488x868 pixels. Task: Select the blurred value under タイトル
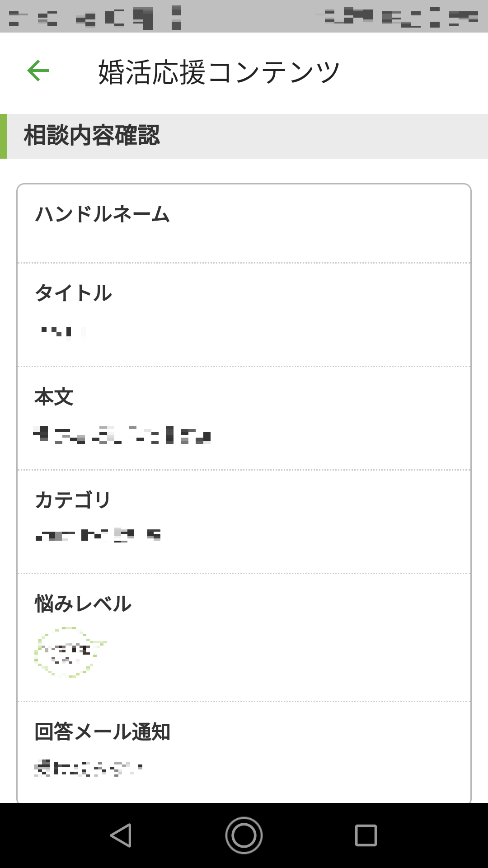coord(63,332)
